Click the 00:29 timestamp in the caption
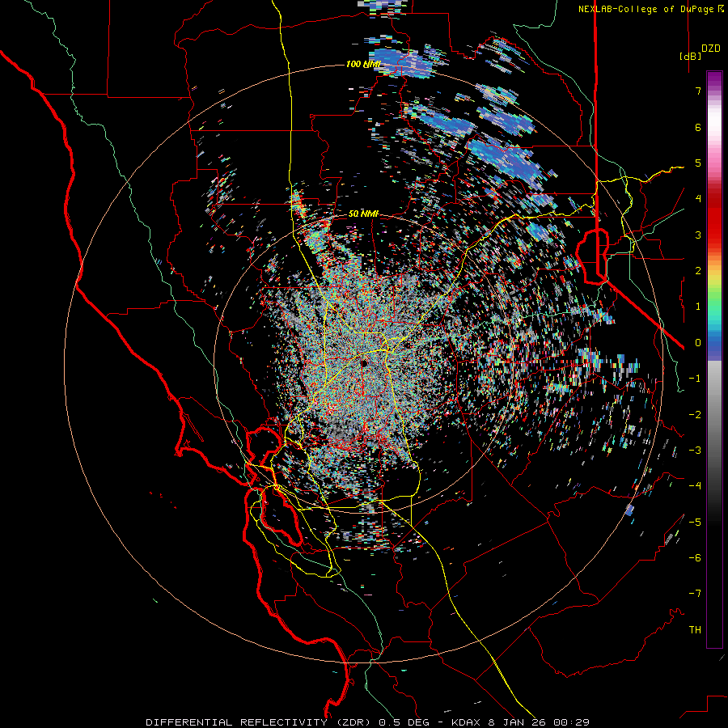The height and width of the screenshot is (728, 728). pos(574,722)
